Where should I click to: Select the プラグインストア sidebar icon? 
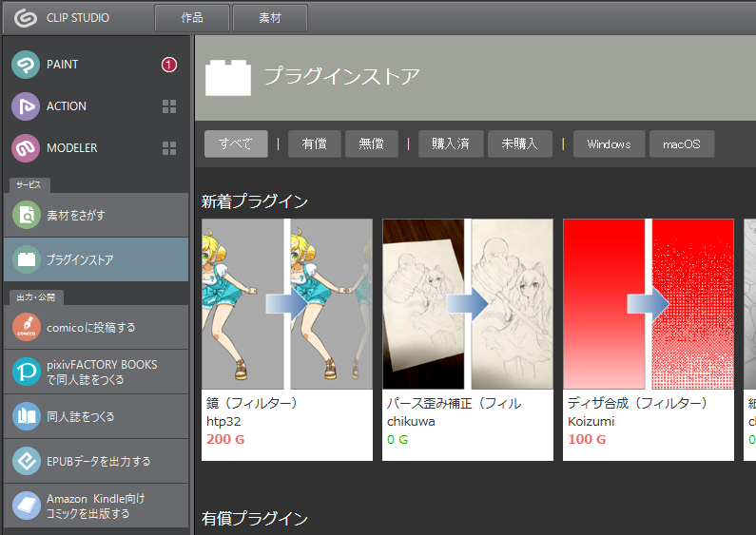[27, 259]
